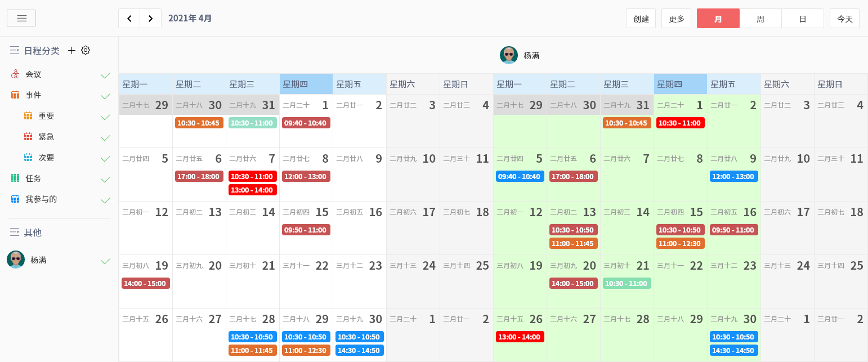Select the 任务 category icon

pyautogui.click(x=15, y=178)
